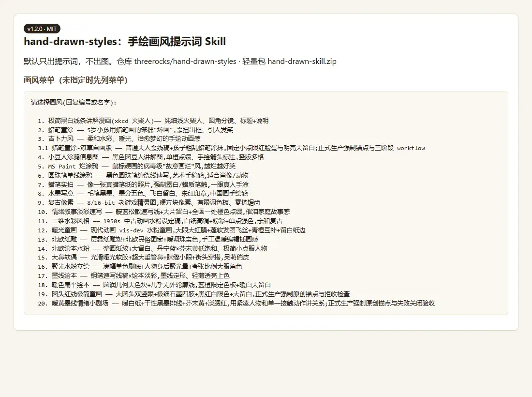Click the "8. 水墨写意" row
The image size is (532, 397).
(x=143, y=194)
